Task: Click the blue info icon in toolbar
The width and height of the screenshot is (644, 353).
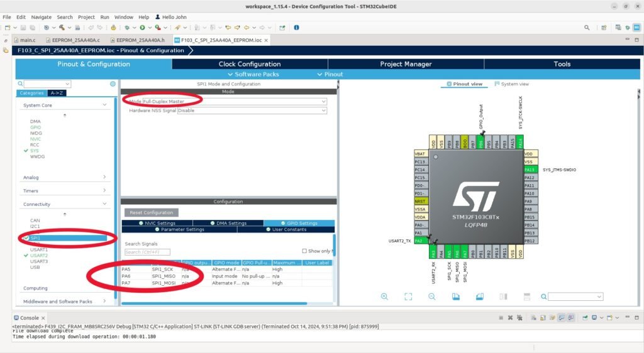Action: 297,28
